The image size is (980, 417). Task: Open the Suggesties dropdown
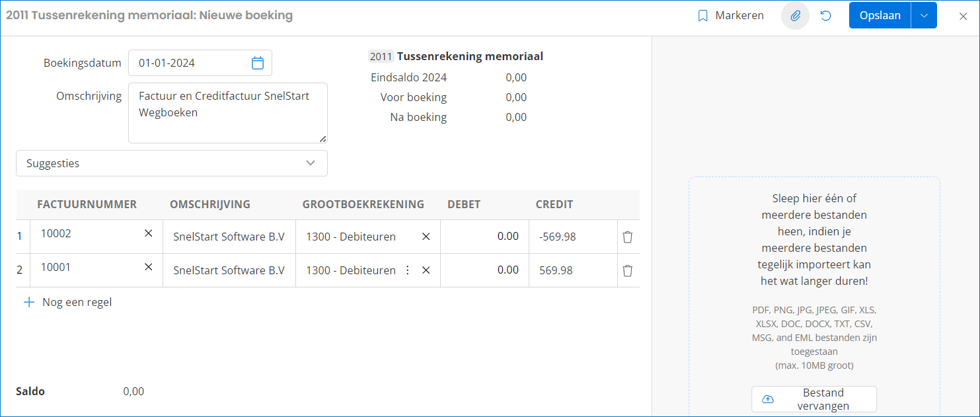tap(171, 163)
